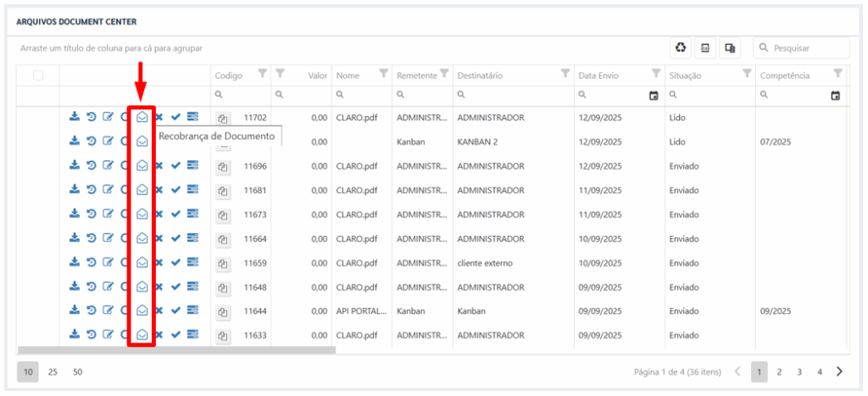Open the Nome column filter
868x396 pixels.
coord(383,73)
